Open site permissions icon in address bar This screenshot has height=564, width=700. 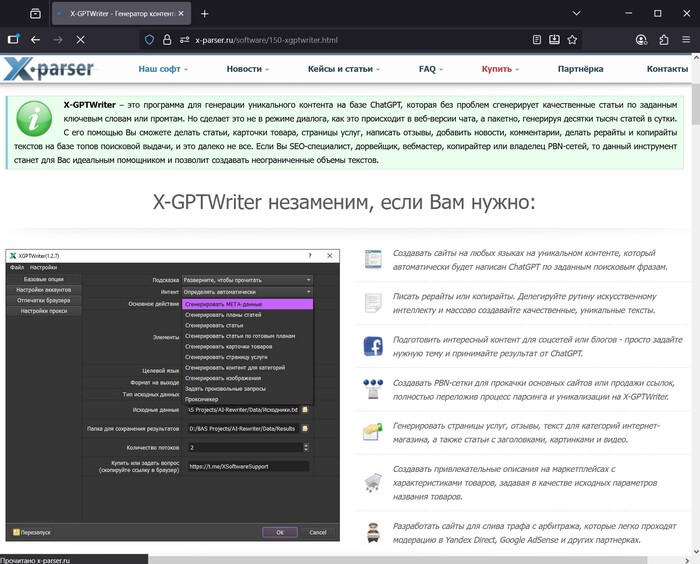184,40
